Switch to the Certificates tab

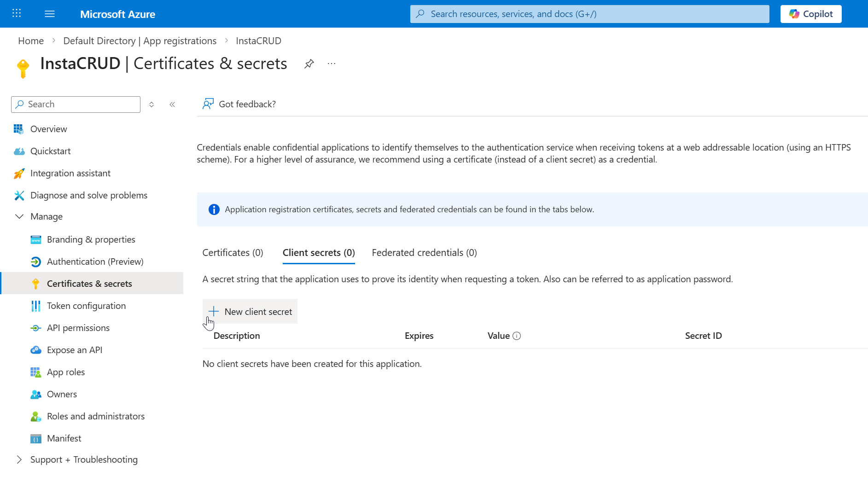tap(233, 252)
